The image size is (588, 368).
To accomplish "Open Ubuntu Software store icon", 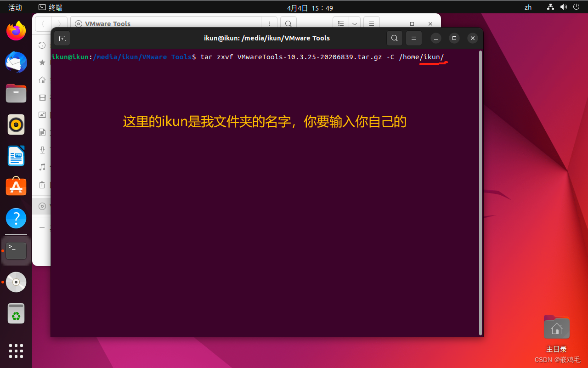I will [x=16, y=187].
